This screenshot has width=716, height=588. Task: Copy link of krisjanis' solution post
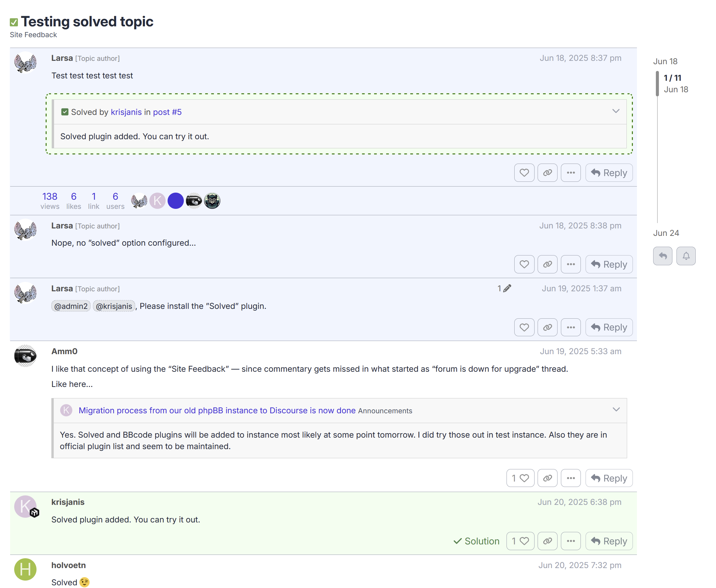point(547,541)
